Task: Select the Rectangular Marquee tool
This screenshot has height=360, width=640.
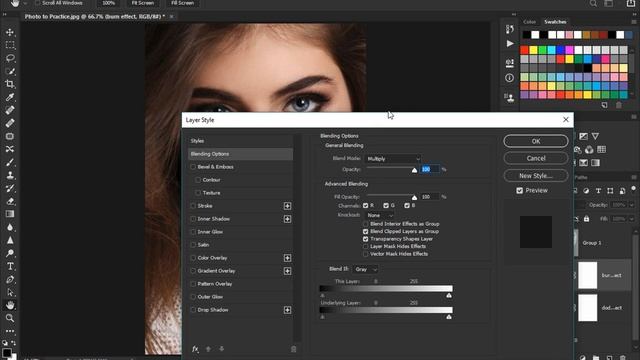Action: (10, 45)
